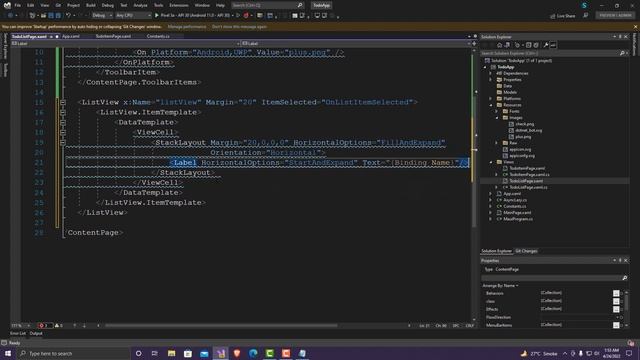Click the Hot Reload flame icon

coord(246,16)
